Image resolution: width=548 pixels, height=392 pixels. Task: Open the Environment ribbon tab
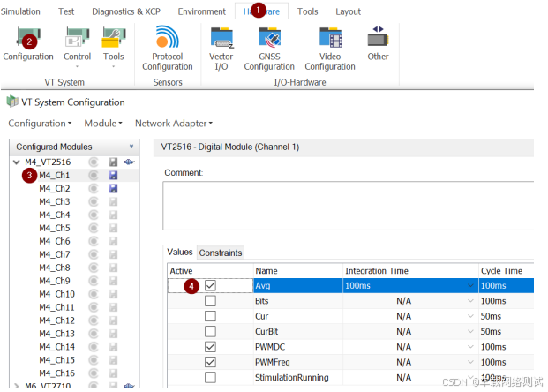[x=202, y=11]
